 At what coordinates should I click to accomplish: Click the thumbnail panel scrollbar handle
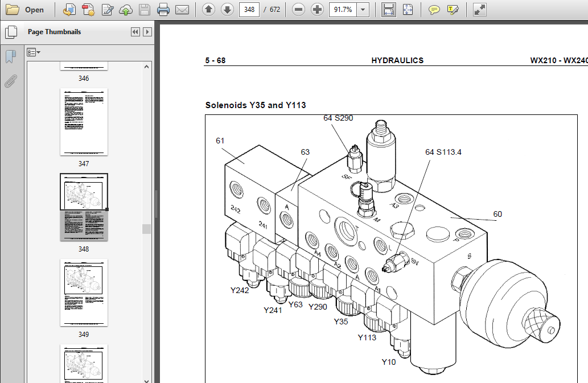[x=147, y=229]
